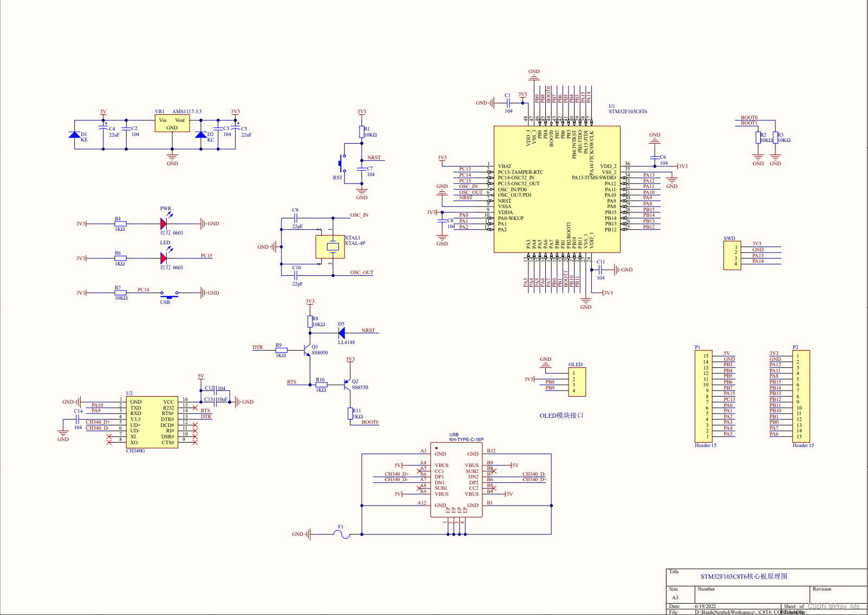Viewport: 868px width, 615px height.
Task: Select the date 6/19/2022 in title block
Action: pos(705,606)
